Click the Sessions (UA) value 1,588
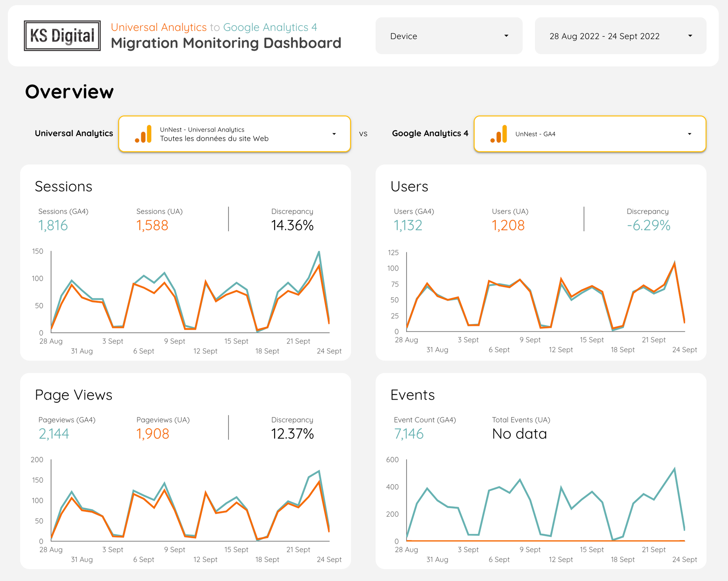728x581 pixels. (x=152, y=225)
